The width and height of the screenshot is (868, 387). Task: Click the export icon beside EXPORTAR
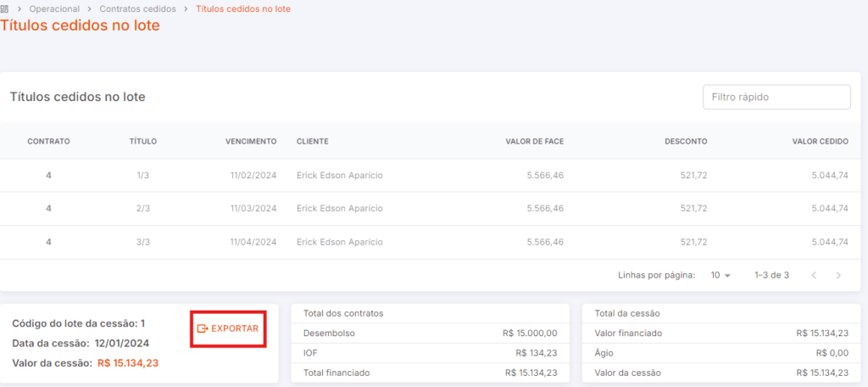point(203,328)
